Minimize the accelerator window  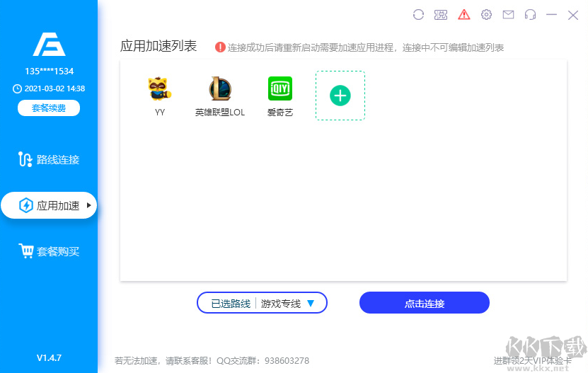(552, 14)
